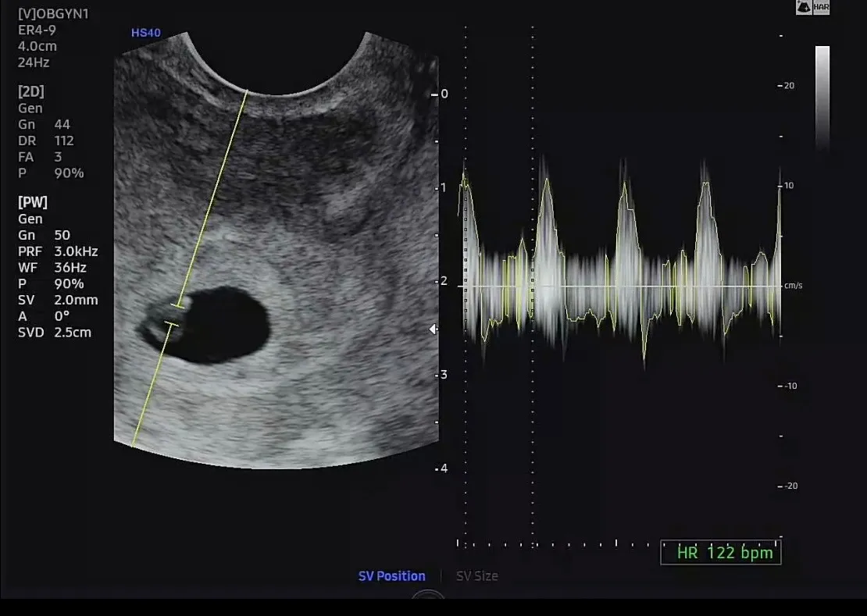This screenshot has height=616, width=867.
Task: Click the focus depth triangle marker
Action: 433,329
